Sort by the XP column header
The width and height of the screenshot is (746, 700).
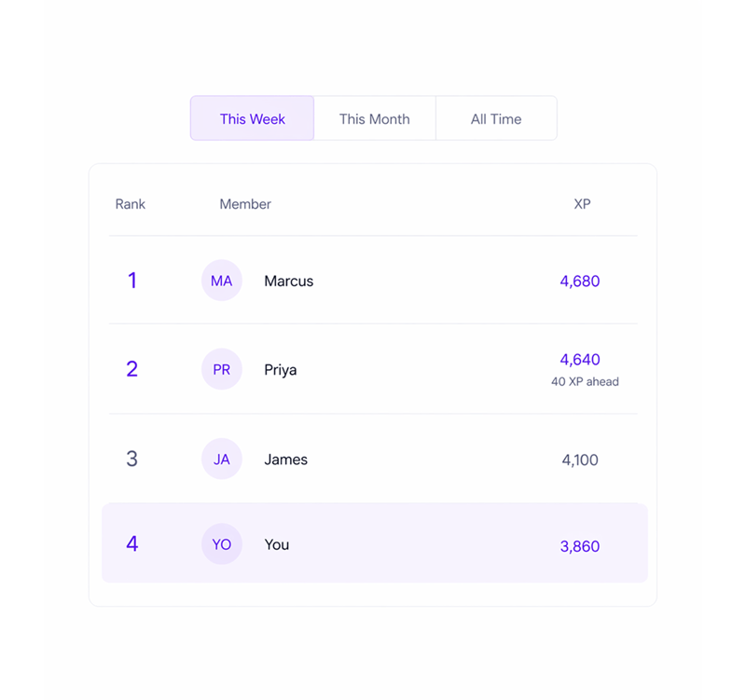[x=582, y=204]
